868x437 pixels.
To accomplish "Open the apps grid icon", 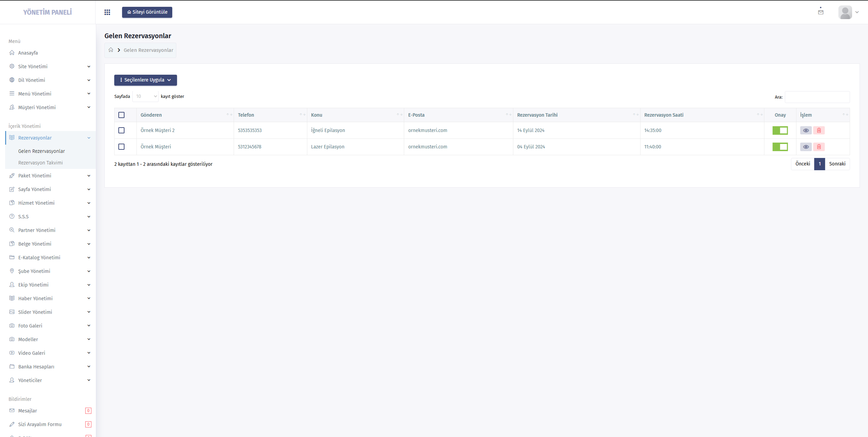I will [107, 12].
